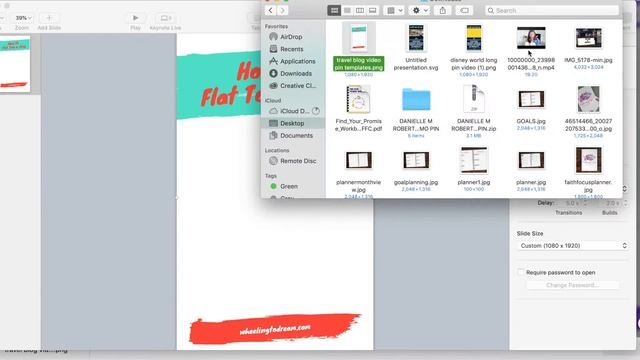Image resolution: width=640 pixels, height=360 pixels.
Task: Switch Finder to column view
Action: (360, 11)
